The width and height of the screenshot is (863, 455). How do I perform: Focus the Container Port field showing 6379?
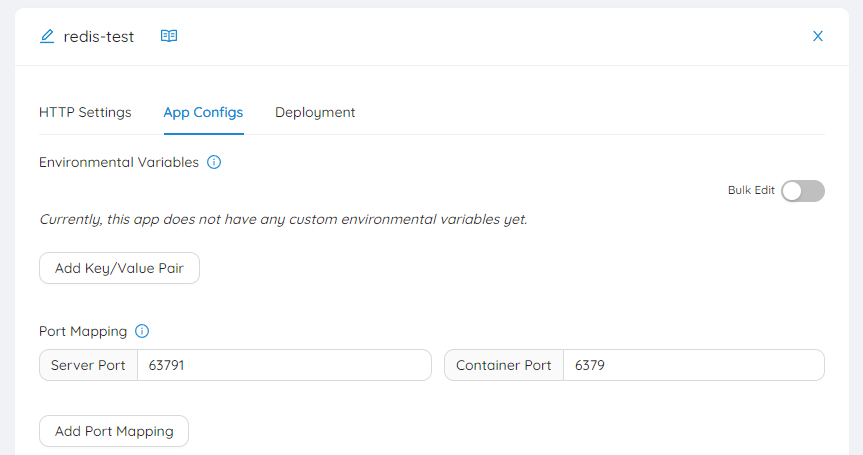point(693,365)
